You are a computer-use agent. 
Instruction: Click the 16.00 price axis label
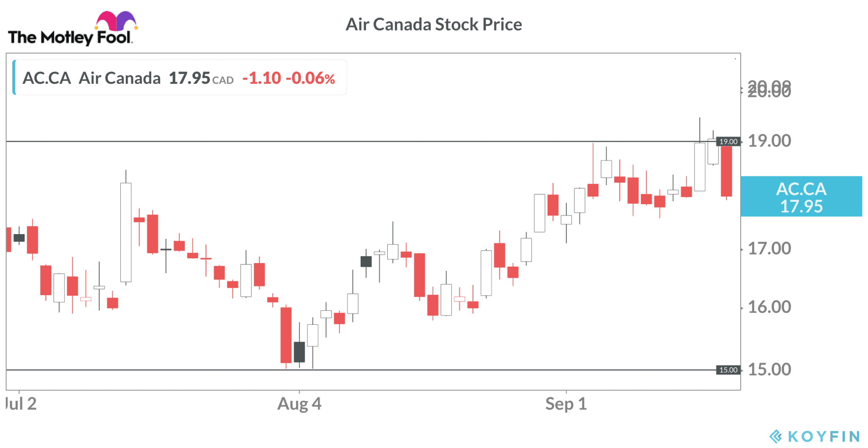click(769, 307)
